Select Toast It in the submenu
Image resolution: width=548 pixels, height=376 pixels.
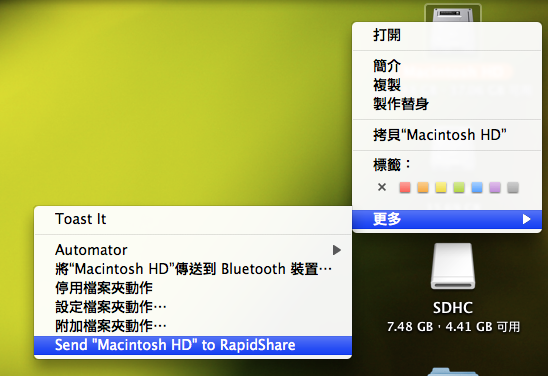pos(193,219)
